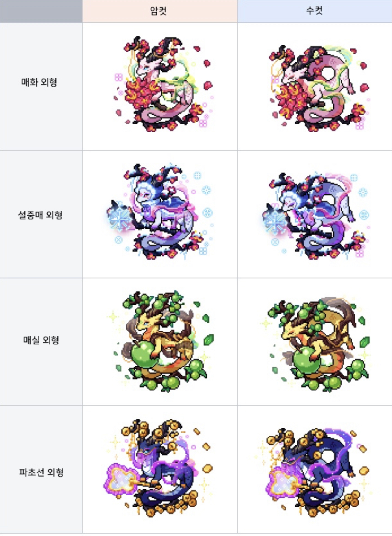Click the female 파초선 외형 dragon image
Image resolution: width=392 pixels, height=536 pixels.
point(159,467)
